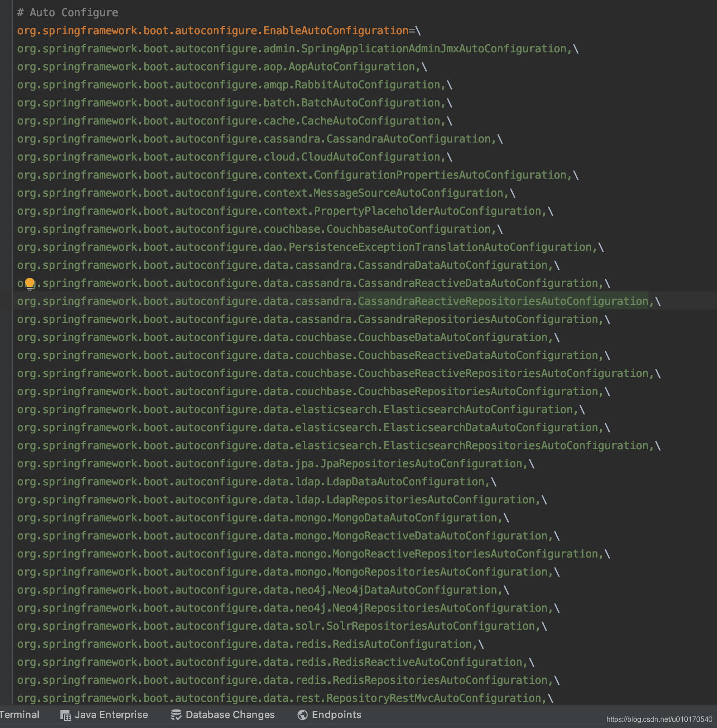Click the '# Auto Configure' comment line
Viewport: 717px width, 728px height.
[x=68, y=13]
